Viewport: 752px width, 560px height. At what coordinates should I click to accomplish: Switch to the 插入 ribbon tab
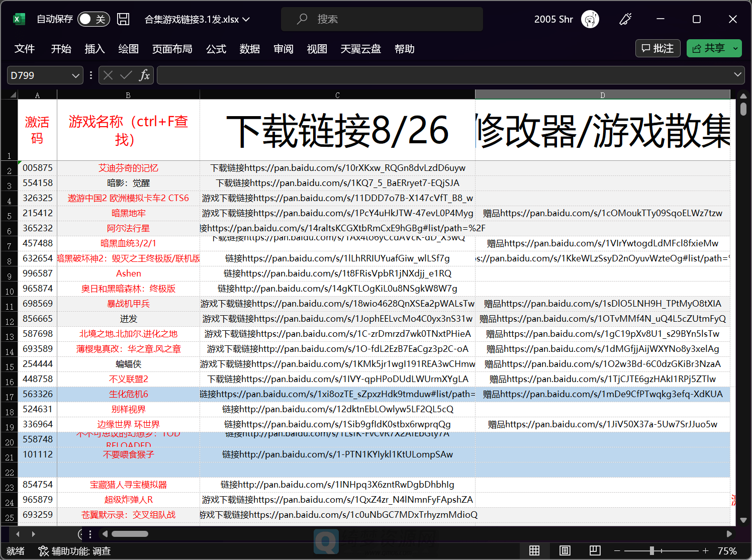(95, 49)
